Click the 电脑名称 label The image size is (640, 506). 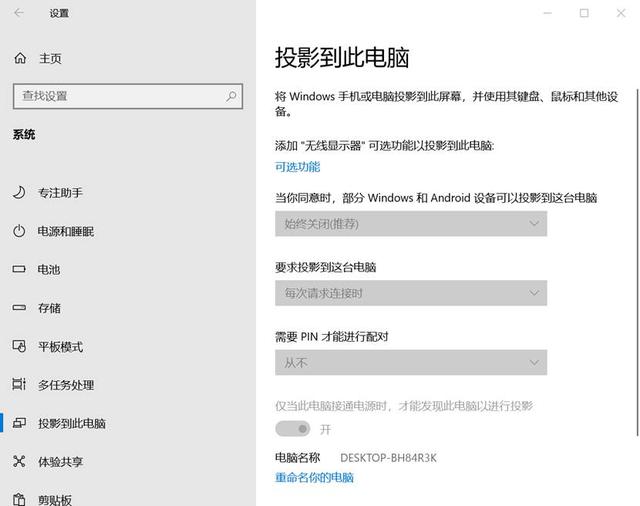point(298,457)
